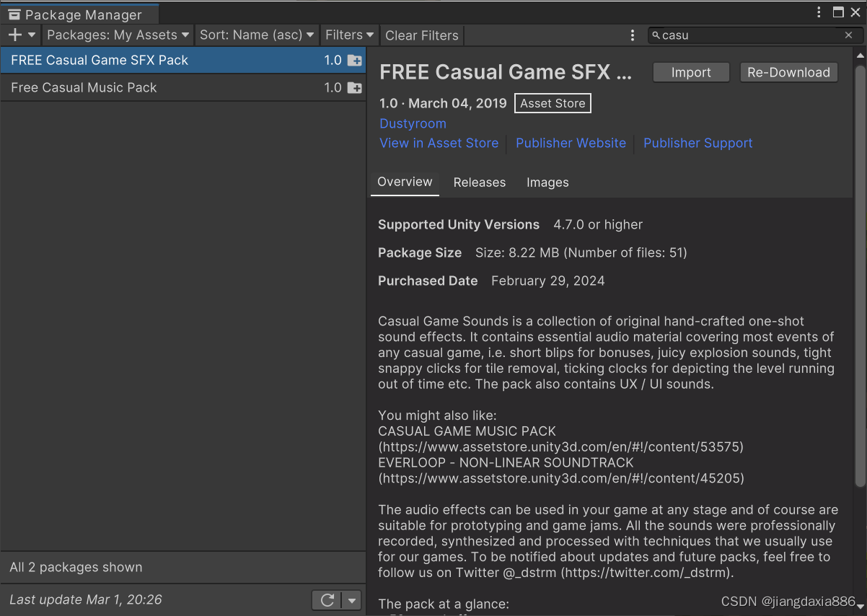Image resolution: width=867 pixels, height=616 pixels.
Task: Click the 4.7.0 or higher value
Action: (x=598, y=224)
